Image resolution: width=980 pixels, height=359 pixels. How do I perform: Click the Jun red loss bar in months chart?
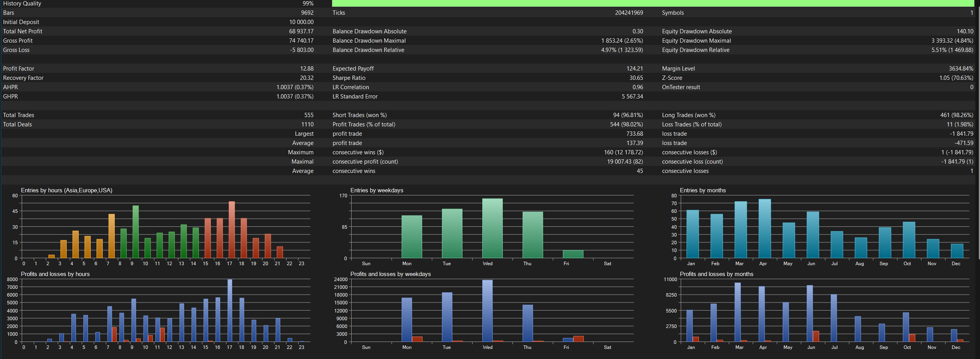816,337
